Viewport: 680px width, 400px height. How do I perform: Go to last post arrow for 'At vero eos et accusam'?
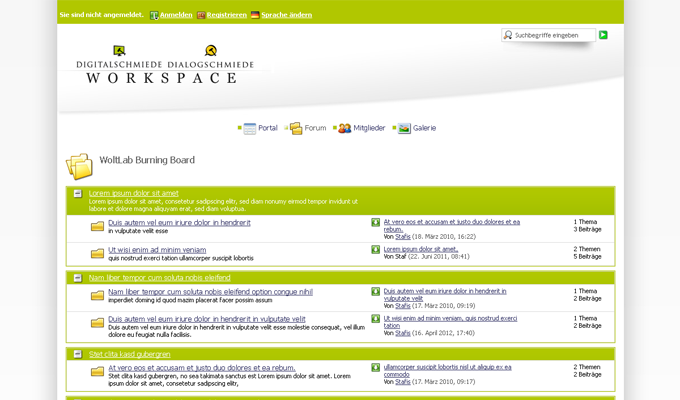(376, 222)
